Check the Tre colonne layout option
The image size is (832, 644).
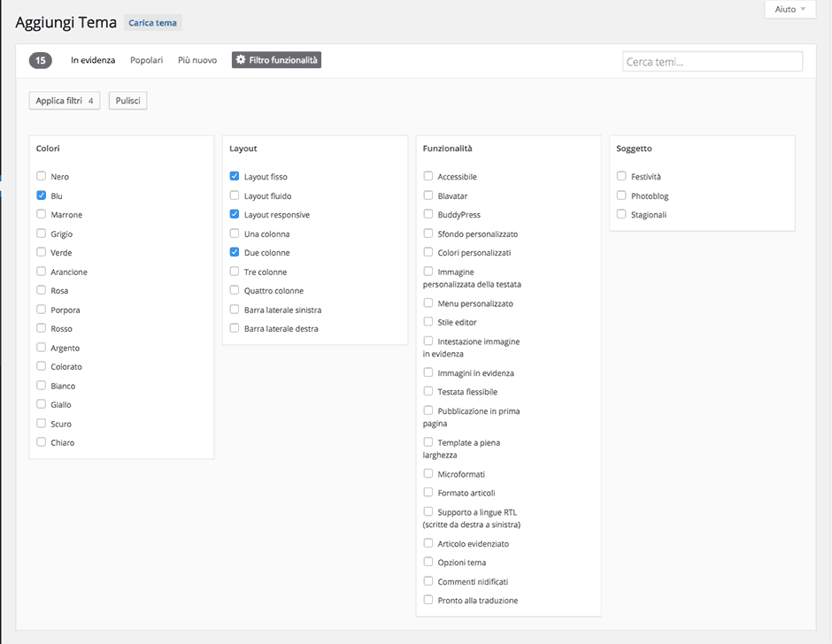pos(235,272)
